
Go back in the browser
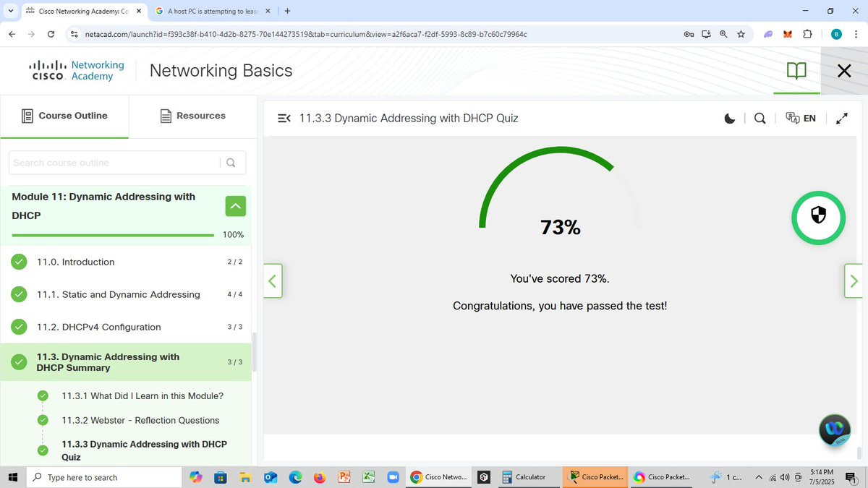point(12,34)
